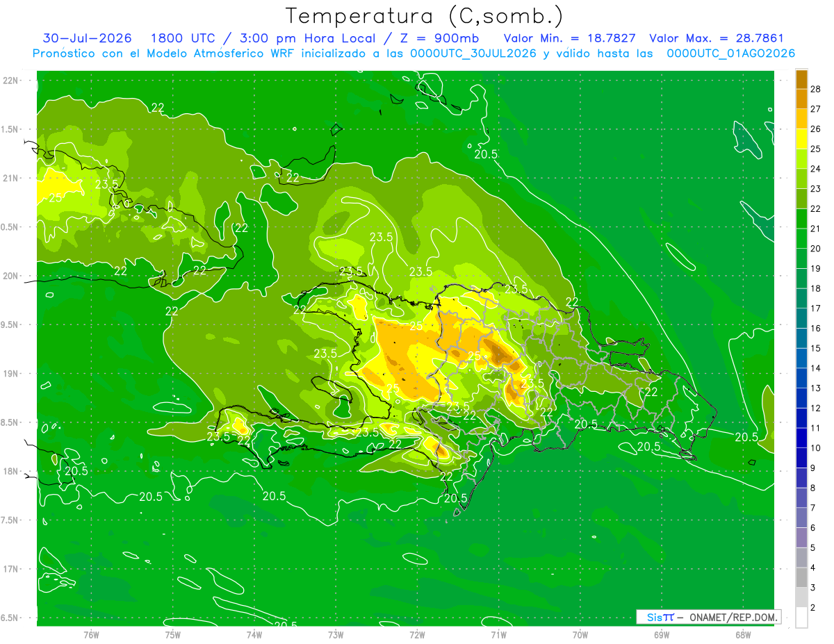Image resolution: width=834 pixels, height=644 pixels.
Task: Click the "20N" latitude axis label
Action: (x=11, y=276)
